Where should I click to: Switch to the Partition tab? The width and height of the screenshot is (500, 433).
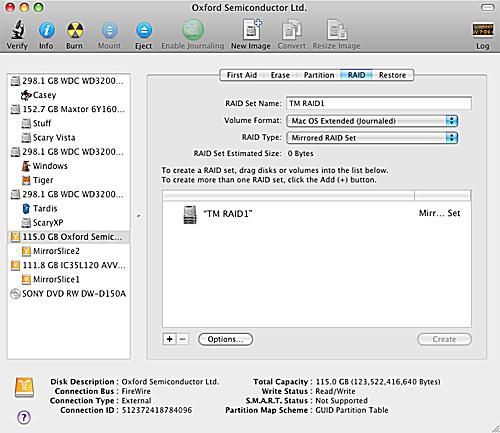point(319,75)
